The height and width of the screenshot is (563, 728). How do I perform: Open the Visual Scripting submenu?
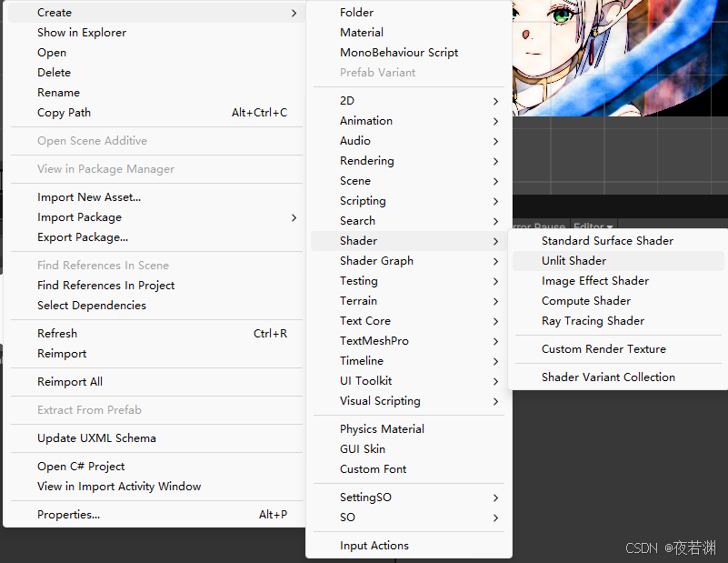click(409, 400)
